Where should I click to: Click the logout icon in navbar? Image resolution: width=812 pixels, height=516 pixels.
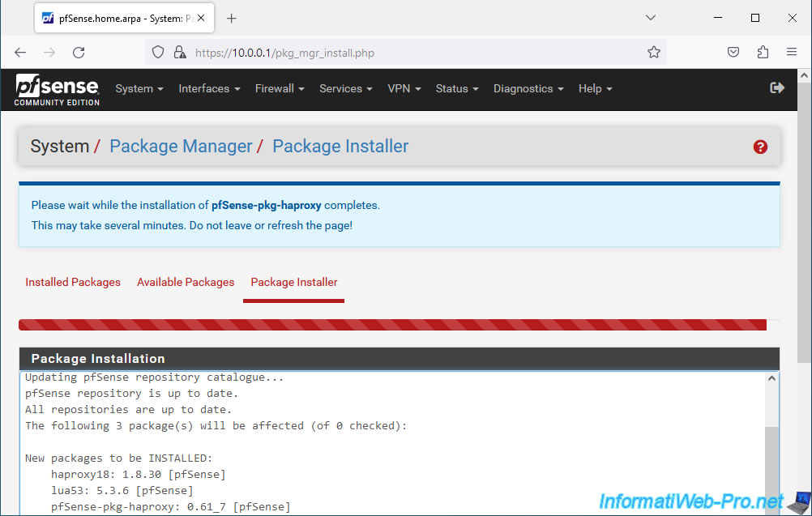point(777,88)
